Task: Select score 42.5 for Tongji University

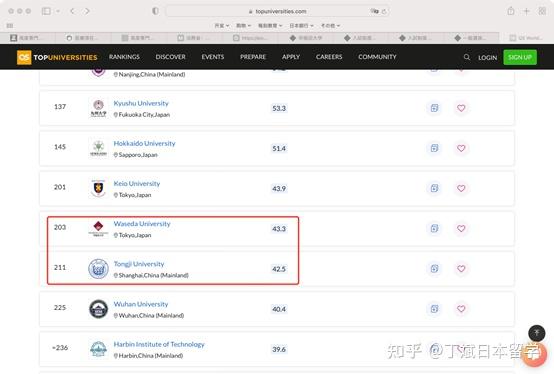Action: coord(279,269)
